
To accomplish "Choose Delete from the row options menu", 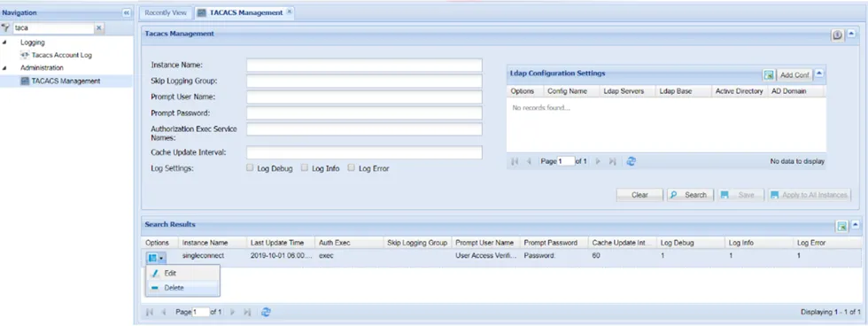I will coord(182,288).
